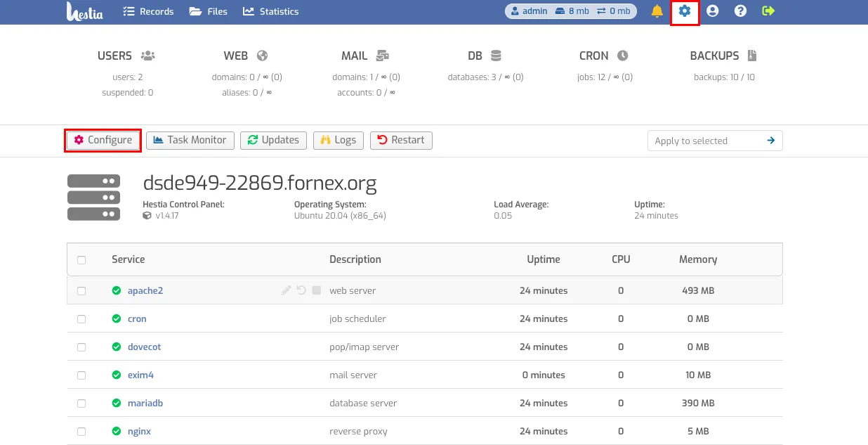Open the Statistics menu
868x445 pixels.
click(270, 11)
